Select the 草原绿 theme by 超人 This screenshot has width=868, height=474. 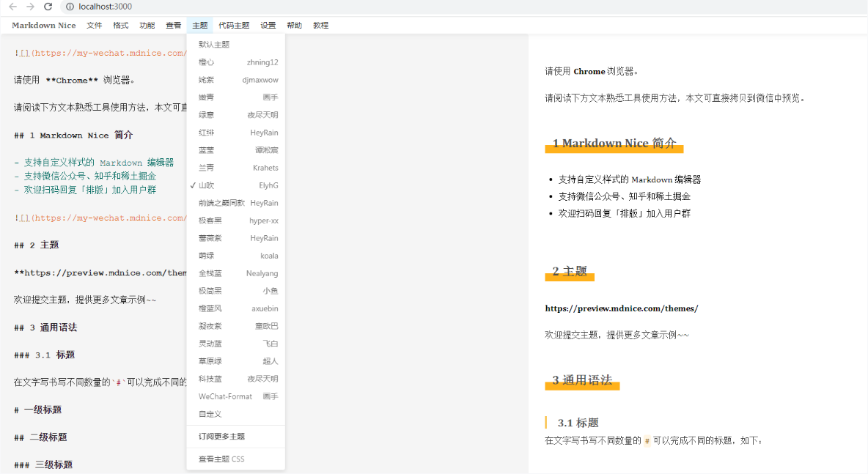[x=236, y=361]
